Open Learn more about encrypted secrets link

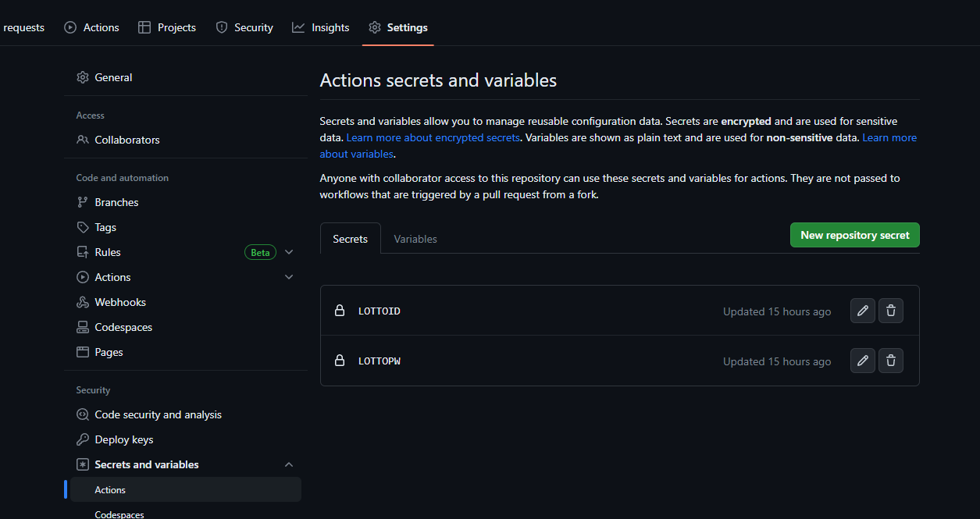433,137
